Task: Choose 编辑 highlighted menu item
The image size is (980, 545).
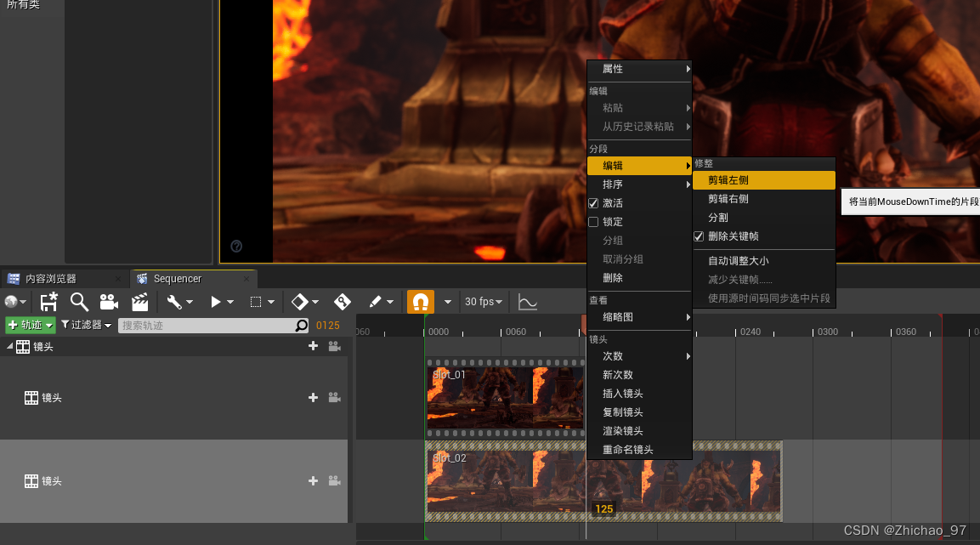Action: coord(639,166)
